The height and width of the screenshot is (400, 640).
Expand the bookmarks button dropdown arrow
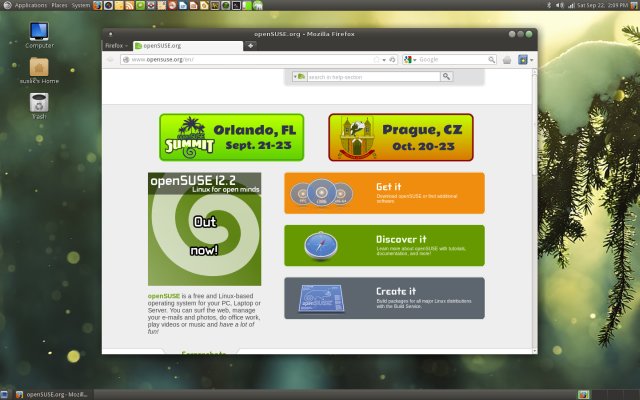pyautogui.click(x=531, y=60)
